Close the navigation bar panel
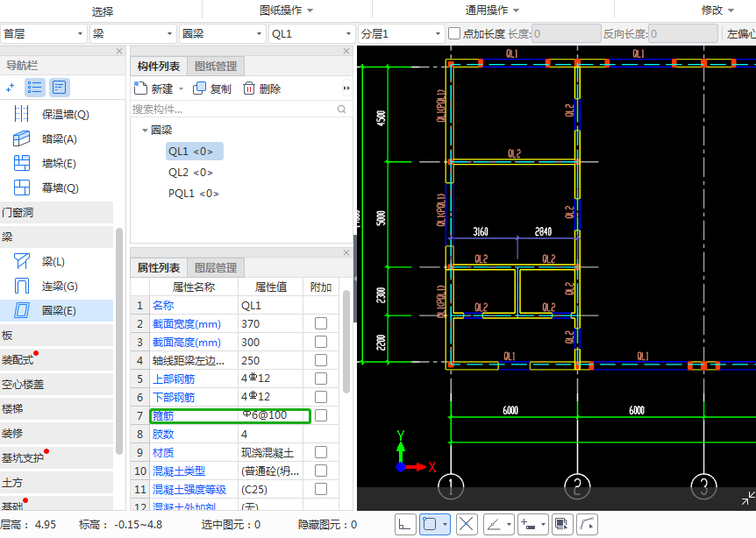756x538 pixels. pos(119,51)
